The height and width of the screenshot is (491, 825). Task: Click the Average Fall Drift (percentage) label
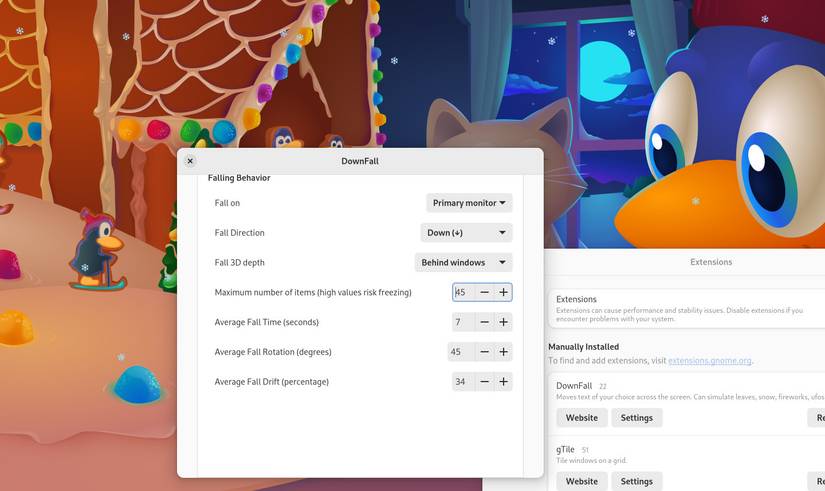click(x=271, y=382)
